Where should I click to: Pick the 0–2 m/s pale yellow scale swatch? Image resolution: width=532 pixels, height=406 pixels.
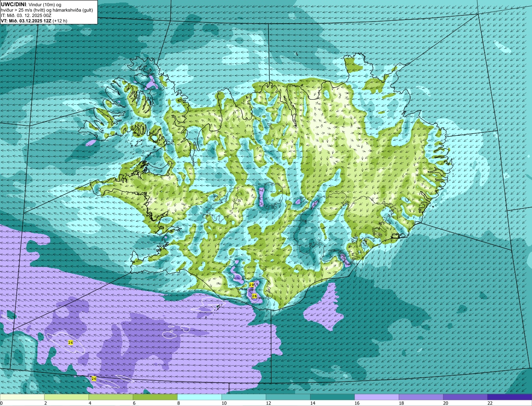[22, 397]
